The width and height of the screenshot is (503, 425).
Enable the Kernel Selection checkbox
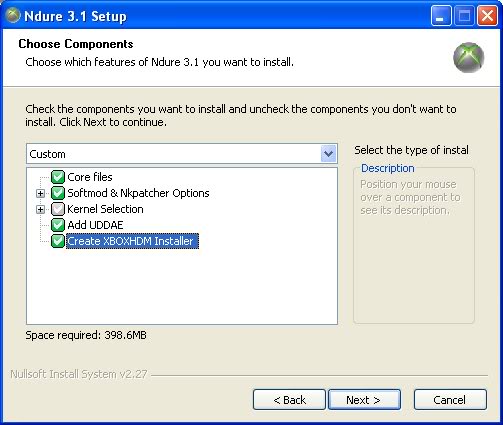pos(58,209)
